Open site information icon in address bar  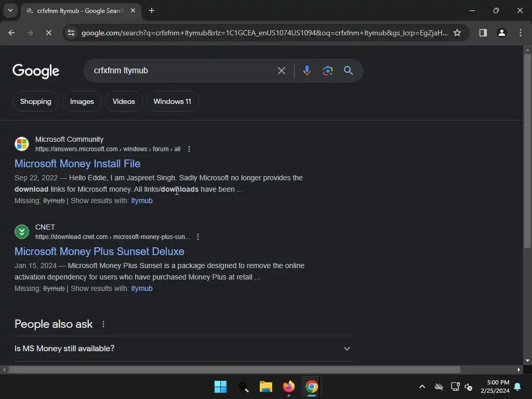pos(71,33)
